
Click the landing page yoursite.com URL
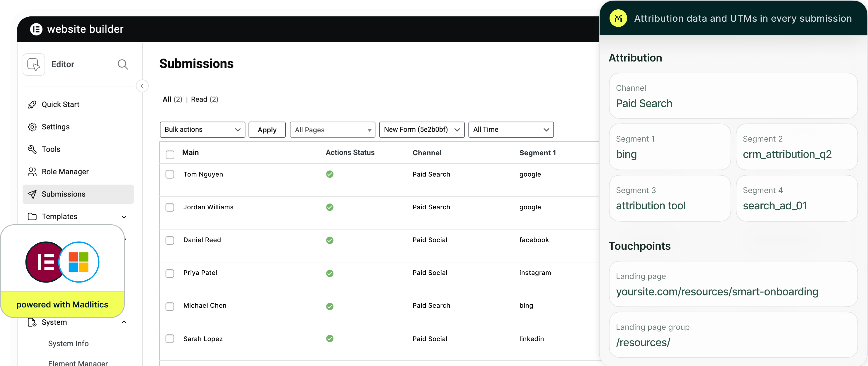point(717,292)
